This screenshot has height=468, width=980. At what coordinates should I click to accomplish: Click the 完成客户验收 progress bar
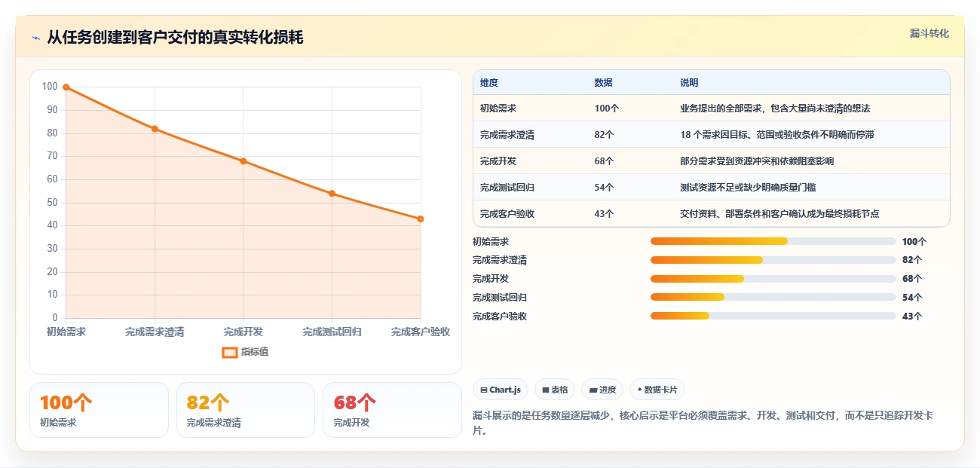(773, 316)
